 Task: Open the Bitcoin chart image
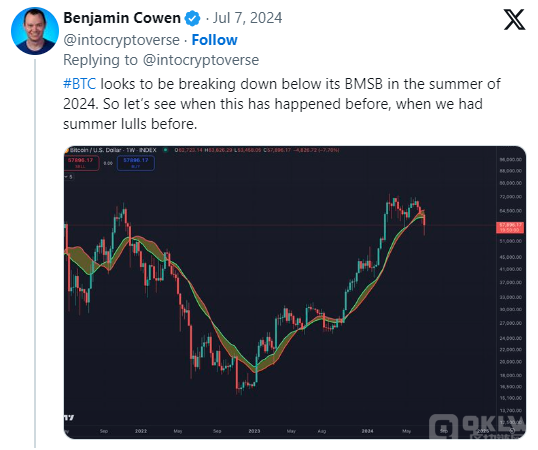pyautogui.click(x=295, y=292)
